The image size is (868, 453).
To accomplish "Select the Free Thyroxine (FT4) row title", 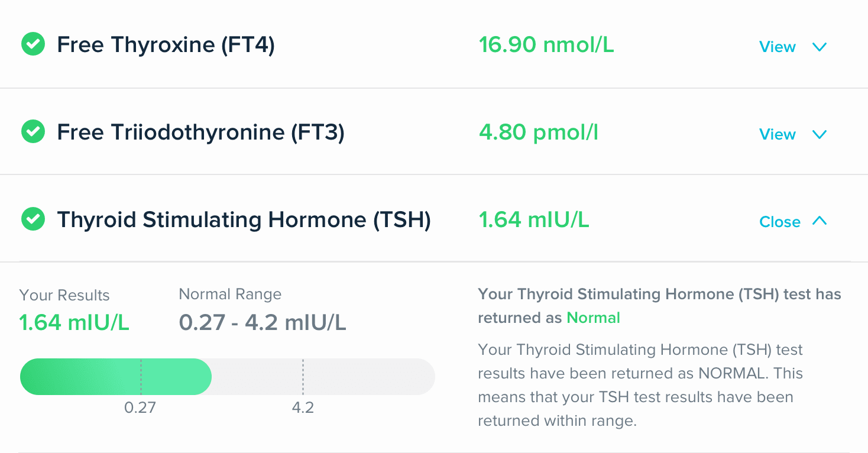I will 166,44.
